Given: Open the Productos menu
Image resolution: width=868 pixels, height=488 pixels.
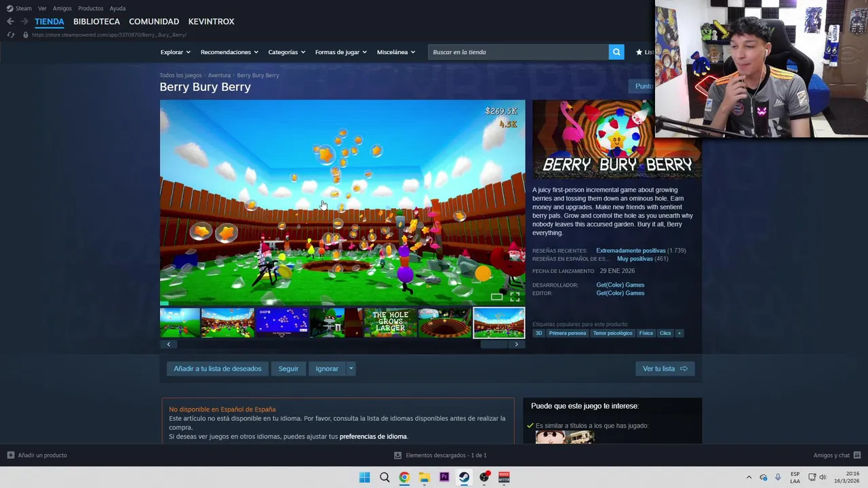Looking at the screenshot, I should [x=90, y=8].
